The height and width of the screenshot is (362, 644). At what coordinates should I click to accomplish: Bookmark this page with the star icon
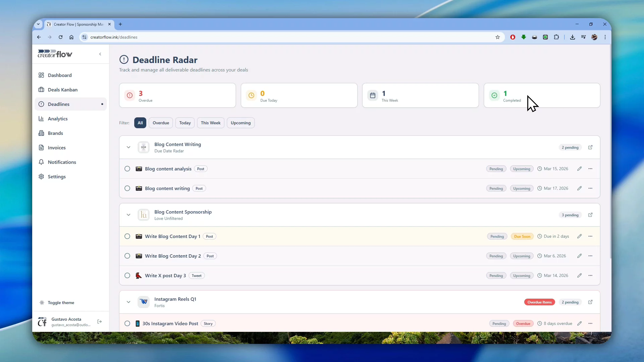click(x=497, y=37)
